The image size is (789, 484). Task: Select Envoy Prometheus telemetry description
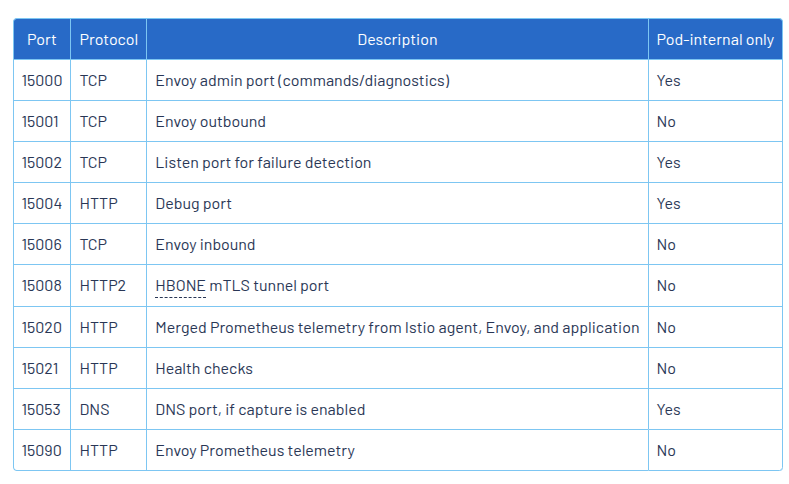(255, 451)
